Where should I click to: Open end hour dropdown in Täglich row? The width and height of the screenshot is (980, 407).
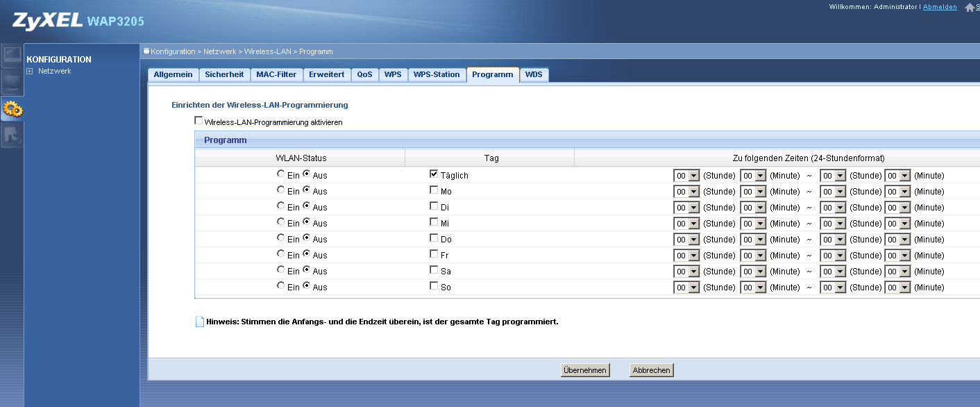click(x=833, y=176)
